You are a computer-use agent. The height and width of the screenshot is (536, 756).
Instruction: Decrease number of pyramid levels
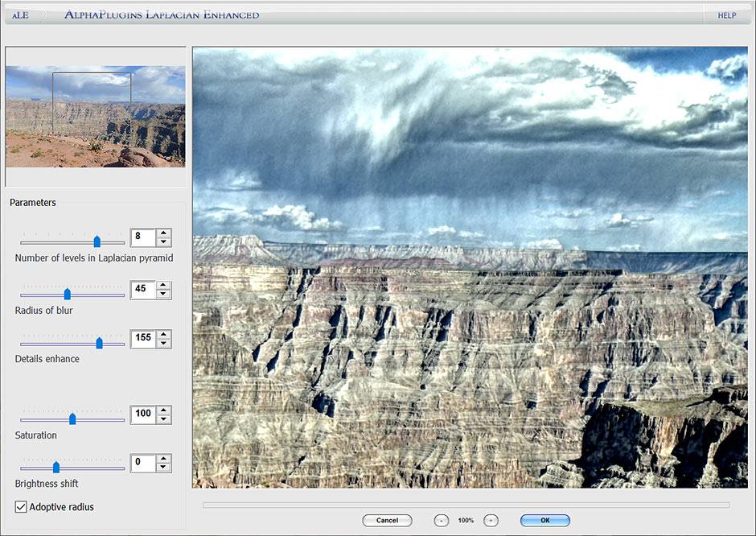pos(164,241)
